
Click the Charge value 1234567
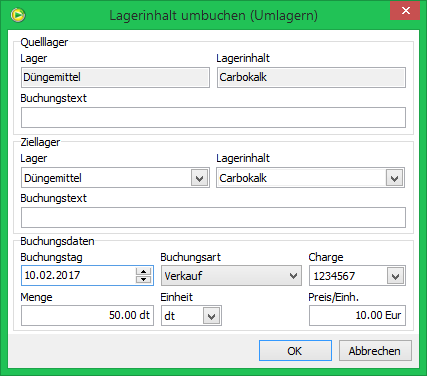coord(334,276)
